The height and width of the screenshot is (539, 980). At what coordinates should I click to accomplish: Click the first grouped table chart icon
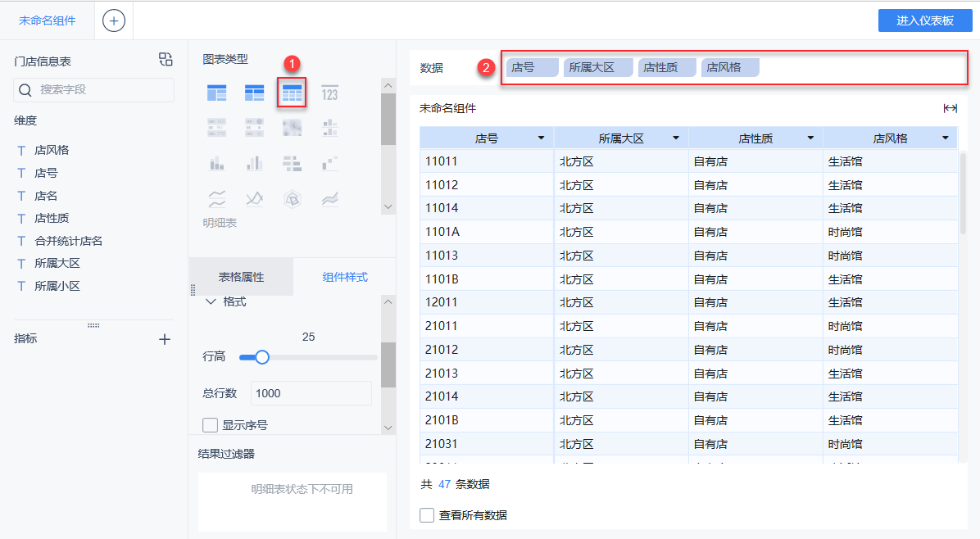216,93
